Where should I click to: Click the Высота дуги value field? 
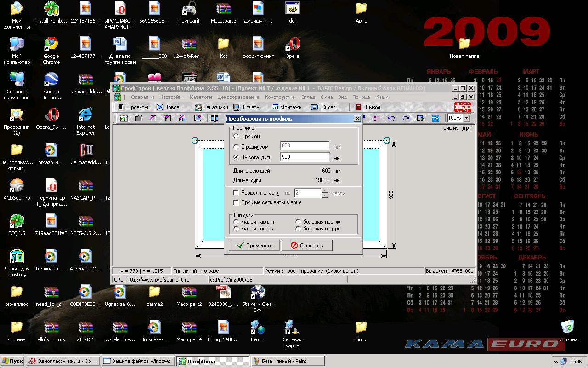pos(305,157)
